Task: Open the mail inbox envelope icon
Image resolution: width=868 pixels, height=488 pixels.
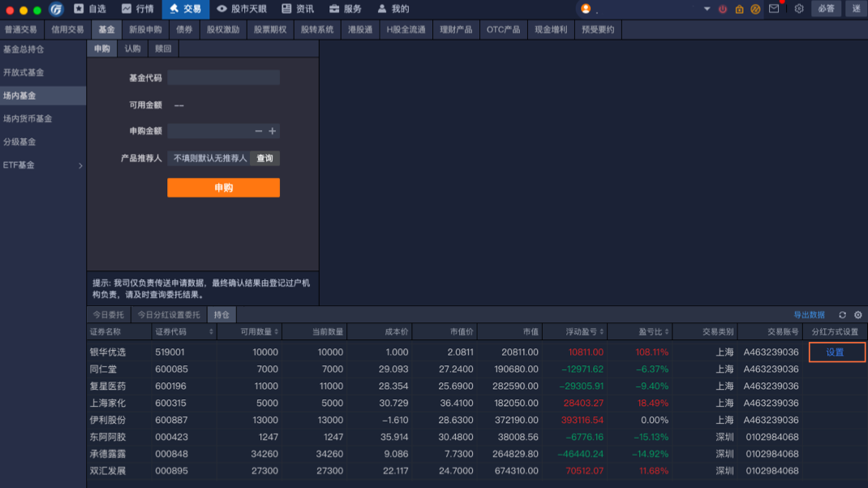Action: click(x=773, y=9)
